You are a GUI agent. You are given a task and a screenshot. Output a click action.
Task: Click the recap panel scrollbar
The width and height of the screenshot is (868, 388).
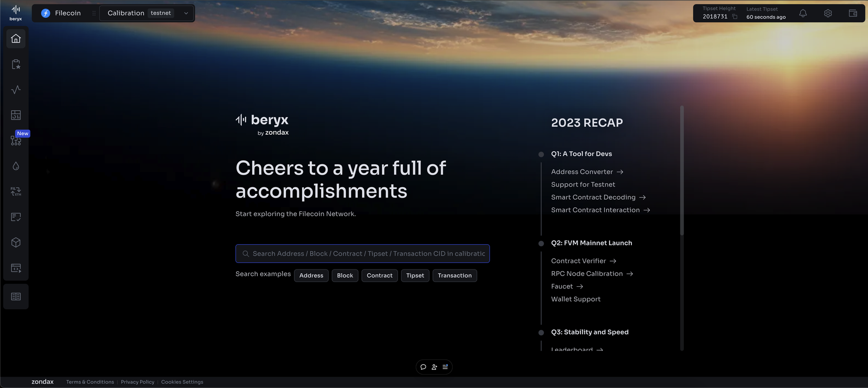pyautogui.click(x=682, y=171)
